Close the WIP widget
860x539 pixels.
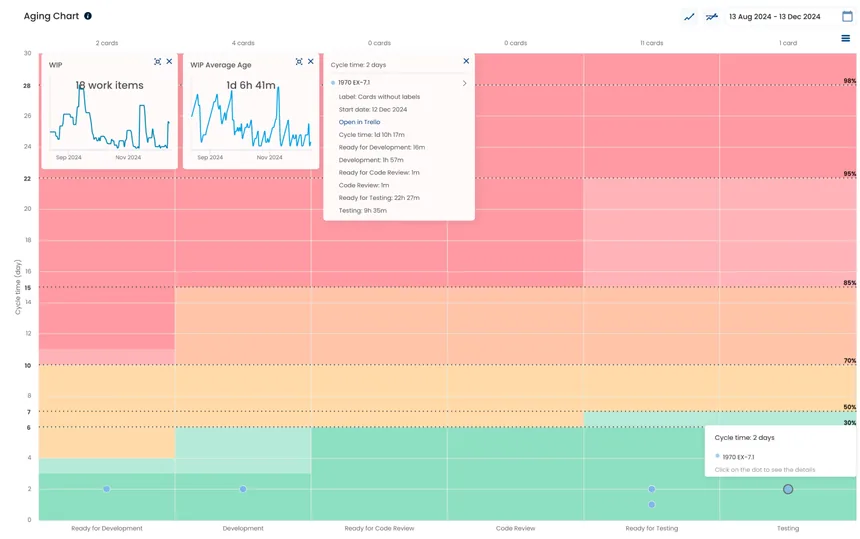(x=169, y=61)
